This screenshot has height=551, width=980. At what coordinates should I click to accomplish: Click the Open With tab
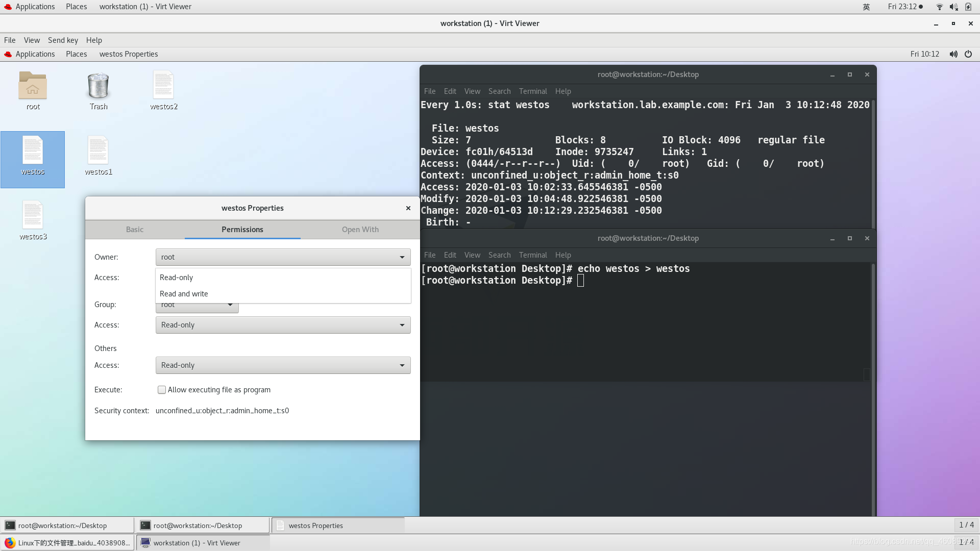pos(361,230)
